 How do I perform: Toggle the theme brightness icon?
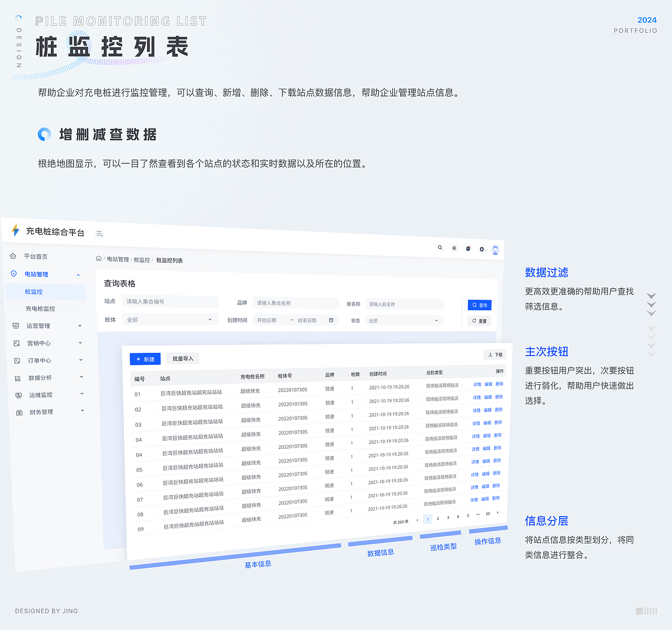pos(454,248)
